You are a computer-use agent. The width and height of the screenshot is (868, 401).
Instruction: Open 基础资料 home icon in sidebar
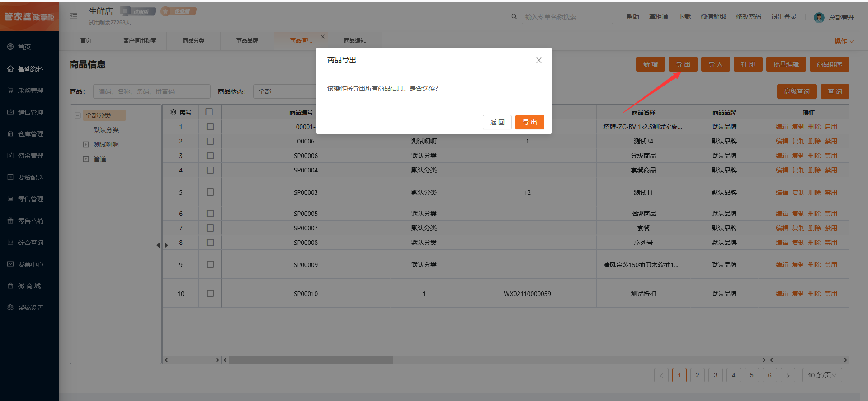click(10, 68)
